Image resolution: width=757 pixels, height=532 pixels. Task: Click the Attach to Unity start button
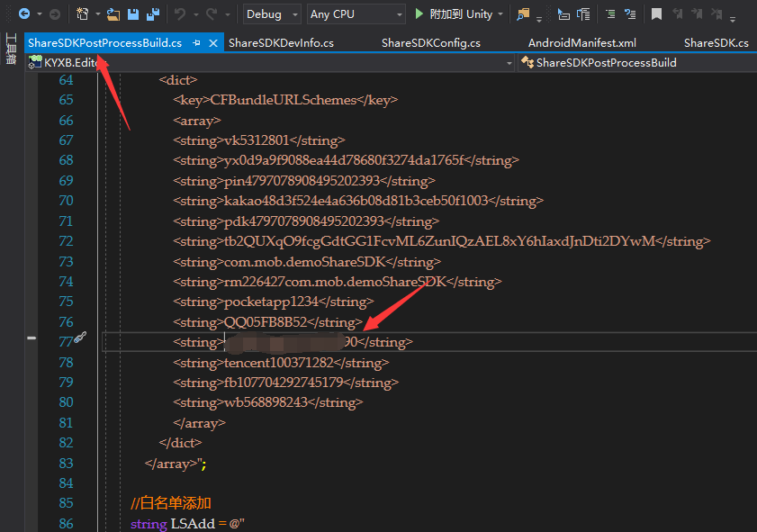pos(454,14)
